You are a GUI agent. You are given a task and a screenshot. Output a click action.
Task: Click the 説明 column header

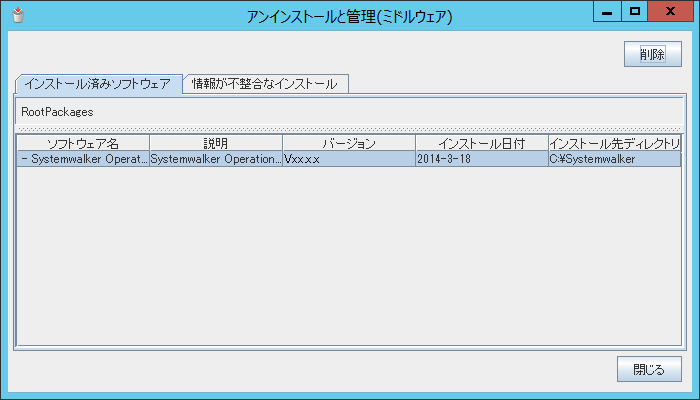tap(216, 143)
